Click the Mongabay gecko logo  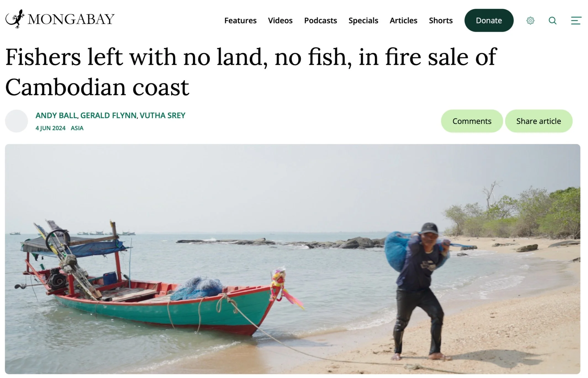point(15,19)
